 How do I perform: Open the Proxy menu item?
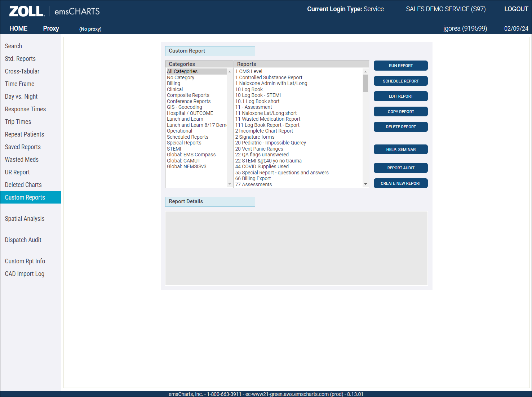pos(51,28)
